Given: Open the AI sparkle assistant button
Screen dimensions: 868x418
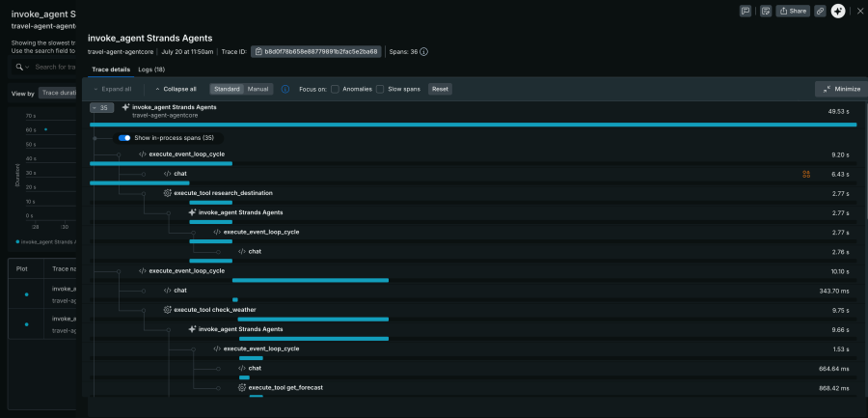Looking at the screenshot, I should pyautogui.click(x=838, y=11).
